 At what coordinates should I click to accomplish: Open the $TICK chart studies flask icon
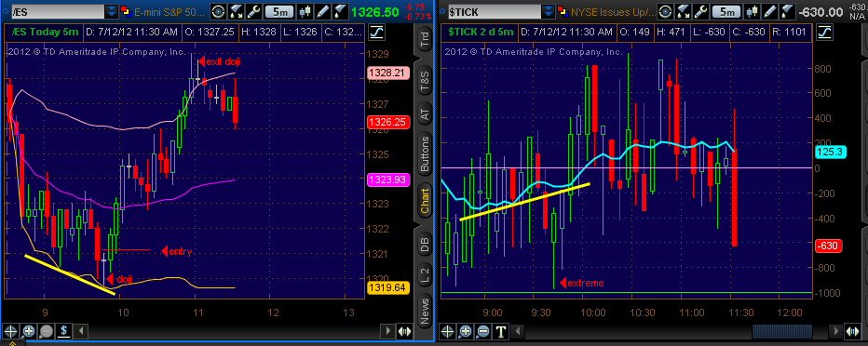click(x=787, y=10)
